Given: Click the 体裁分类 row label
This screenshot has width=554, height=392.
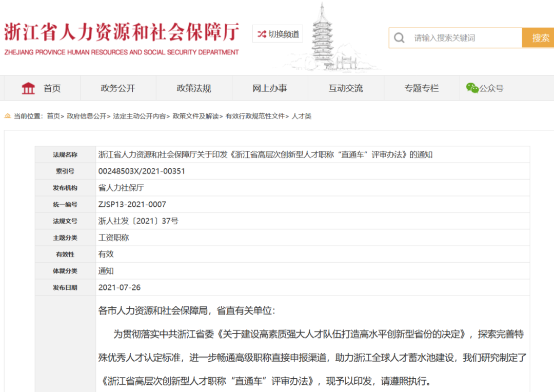Looking at the screenshot, I should [x=65, y=271].
